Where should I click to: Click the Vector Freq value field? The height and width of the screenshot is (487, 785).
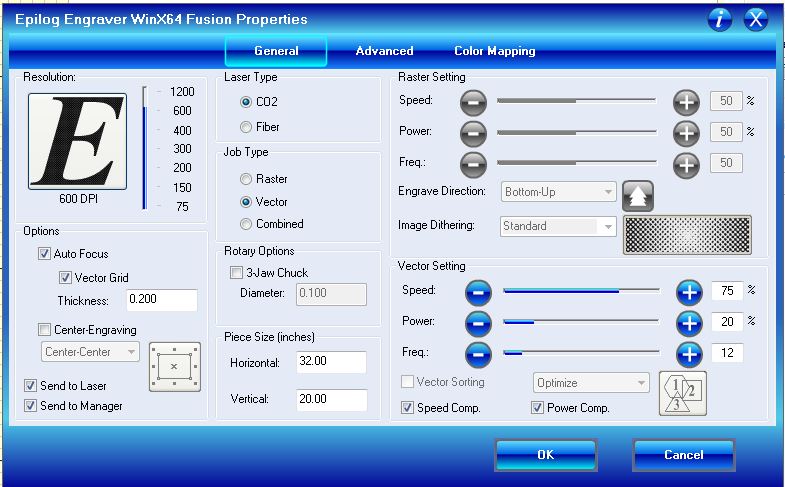click(x=727, y=353)
